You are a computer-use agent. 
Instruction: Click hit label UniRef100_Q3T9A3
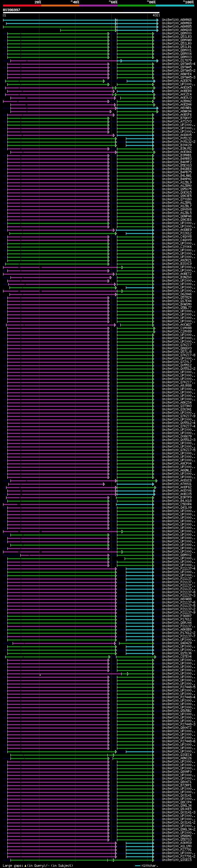click(x=177, y=406)
